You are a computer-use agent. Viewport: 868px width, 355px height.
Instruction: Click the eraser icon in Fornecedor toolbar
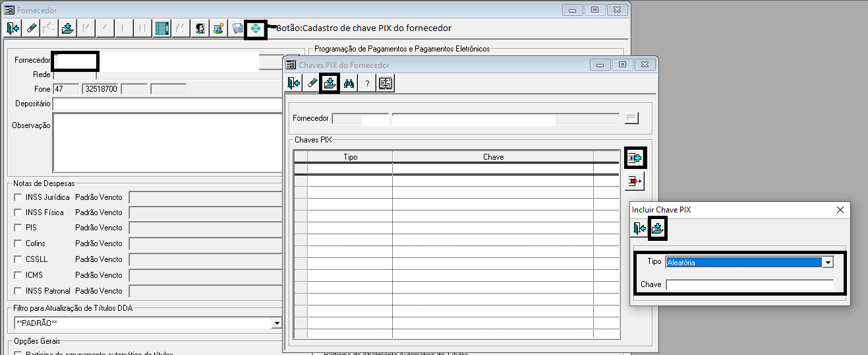click(32, 28)
